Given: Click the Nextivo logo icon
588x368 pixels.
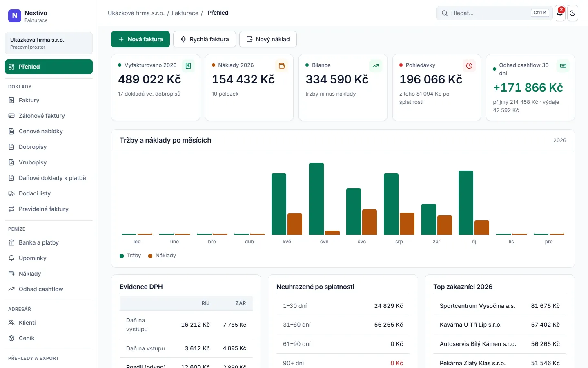Looking at the screenshot, I should coord(15,16).
